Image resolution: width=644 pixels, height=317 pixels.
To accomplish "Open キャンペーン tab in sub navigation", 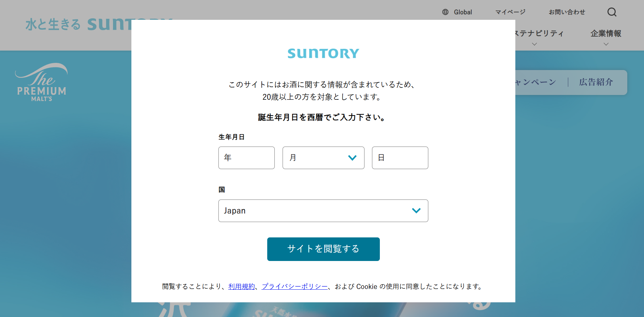I will pyautogui.click(x=536, y=82).
